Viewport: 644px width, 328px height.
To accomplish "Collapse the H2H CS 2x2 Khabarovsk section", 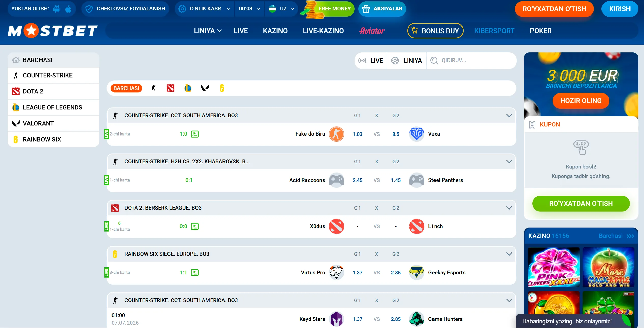I will click(509, 162).
